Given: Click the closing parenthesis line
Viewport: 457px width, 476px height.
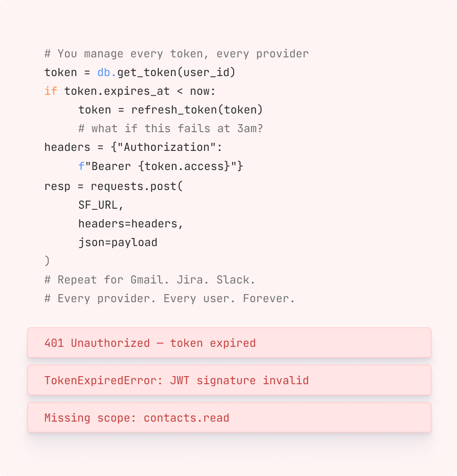Looking at the screenshot, I should pyautogui.click(x=47, y=261).
